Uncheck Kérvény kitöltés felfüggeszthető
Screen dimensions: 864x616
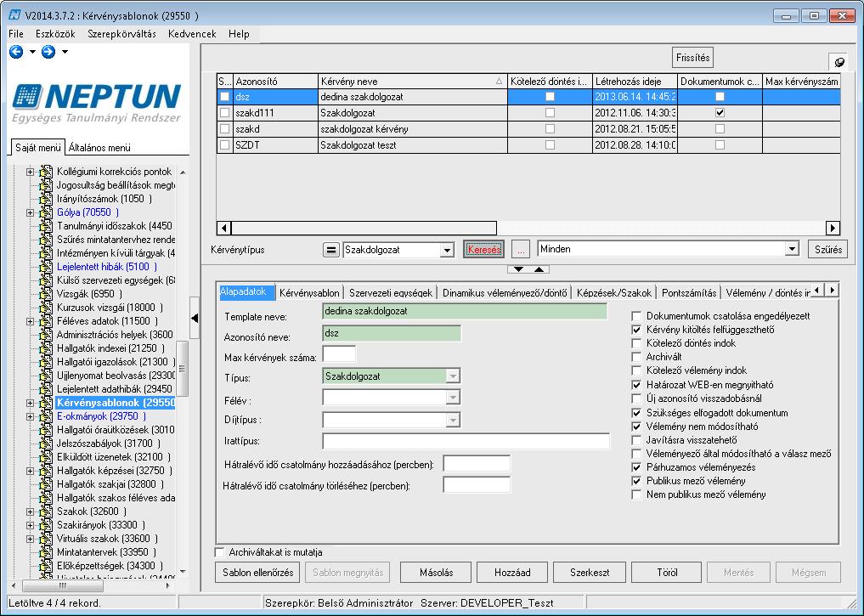(x=636, y=330)
